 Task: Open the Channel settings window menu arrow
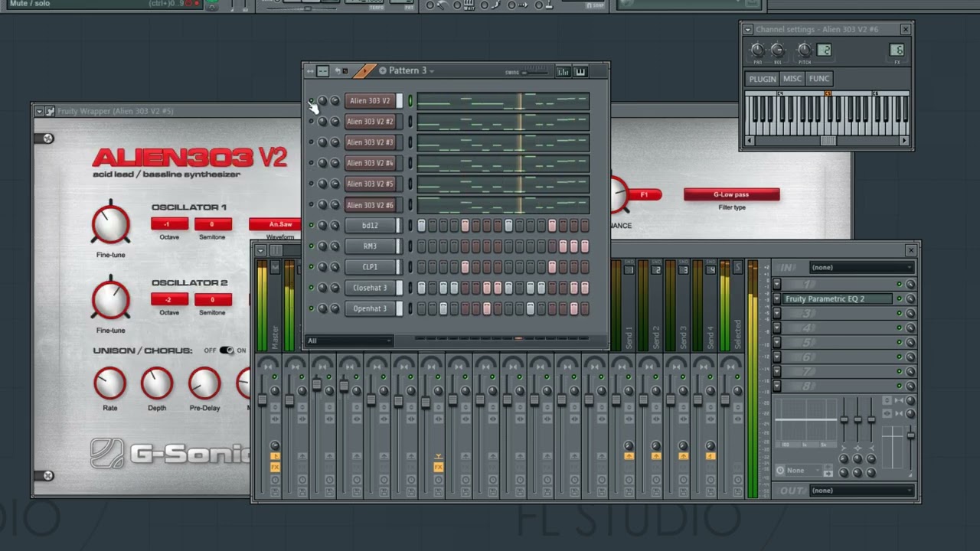click(748, 30)
